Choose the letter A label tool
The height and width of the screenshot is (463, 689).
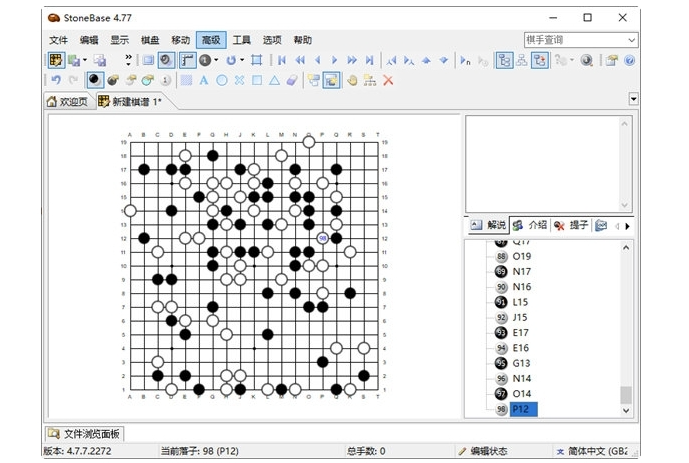[203, 80]
